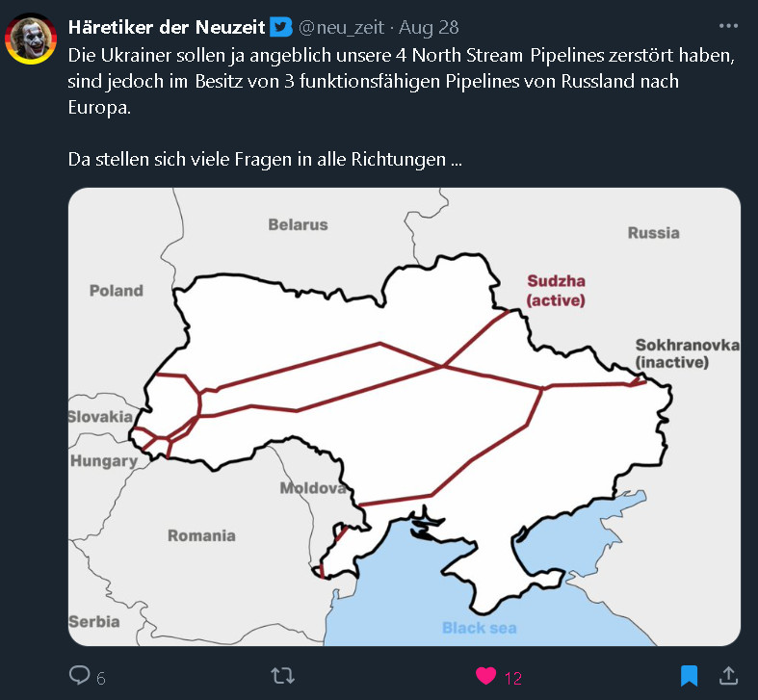Screen dimensions: 758x700
Task: Click the "Sudzha (active)" label on the map
Action: coord(556,291)
